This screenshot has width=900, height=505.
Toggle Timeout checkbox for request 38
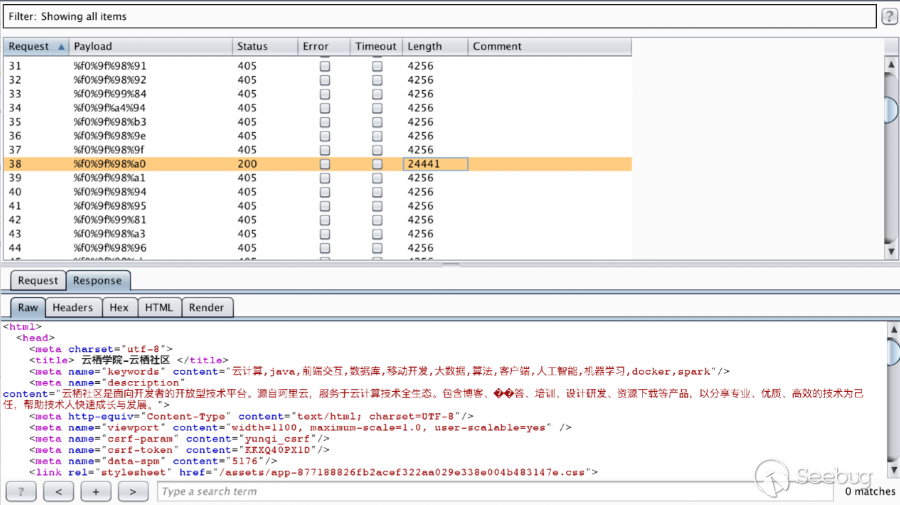click(x=377, y=164)
